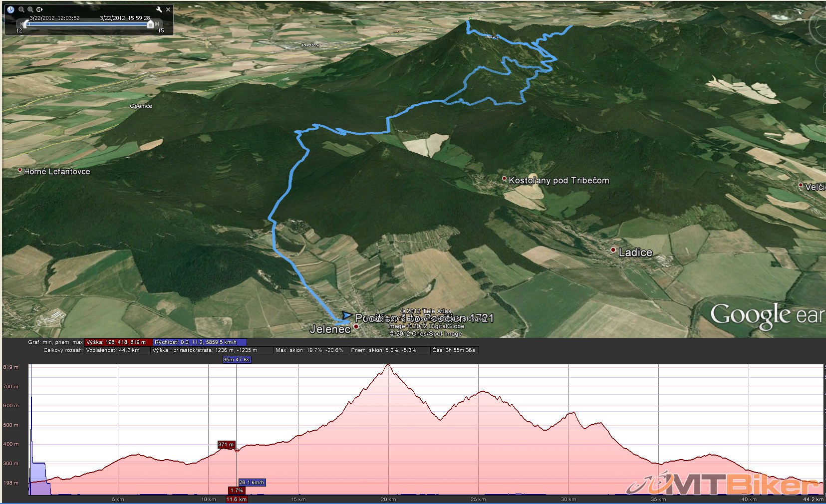
Task: Open time slider options wrench
Action: pyautogui.click(x=159, y=9)
